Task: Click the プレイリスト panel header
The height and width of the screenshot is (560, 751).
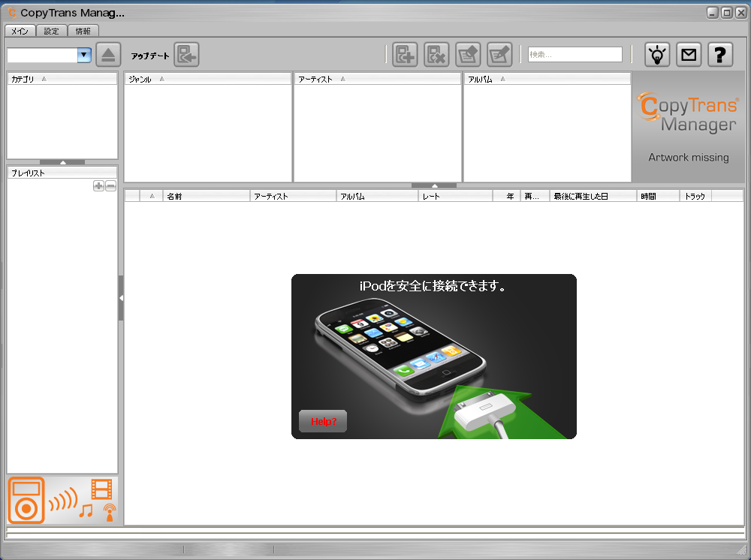Action: [x=62, y=173]
